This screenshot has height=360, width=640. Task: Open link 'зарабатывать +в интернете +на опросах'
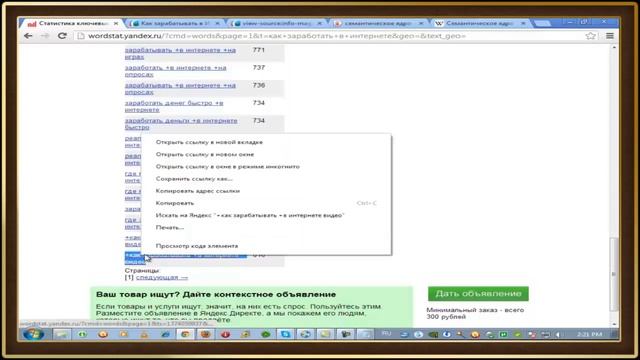(x=180, y=89)
